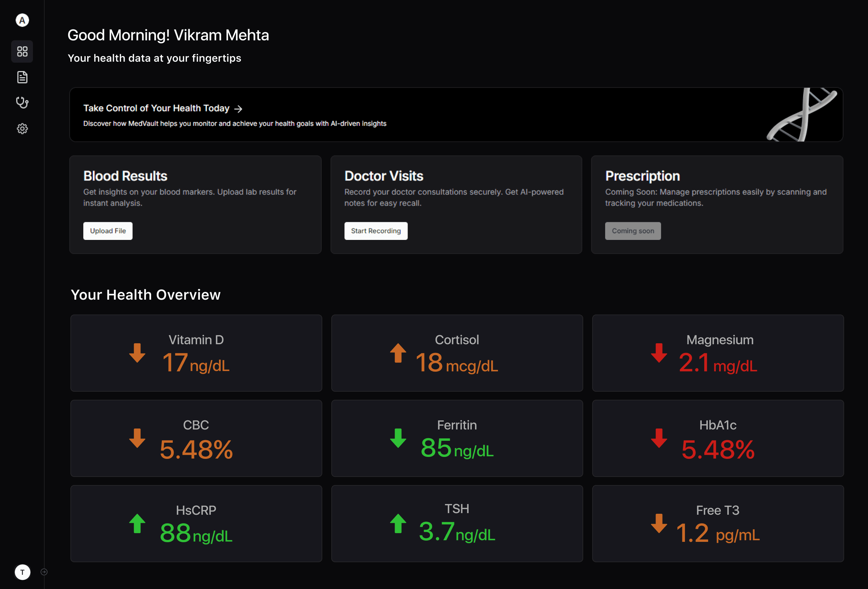Click the MedVault logo icon in sidebar
The height and width of the screenshot is (589, 868).
(22, 20)
